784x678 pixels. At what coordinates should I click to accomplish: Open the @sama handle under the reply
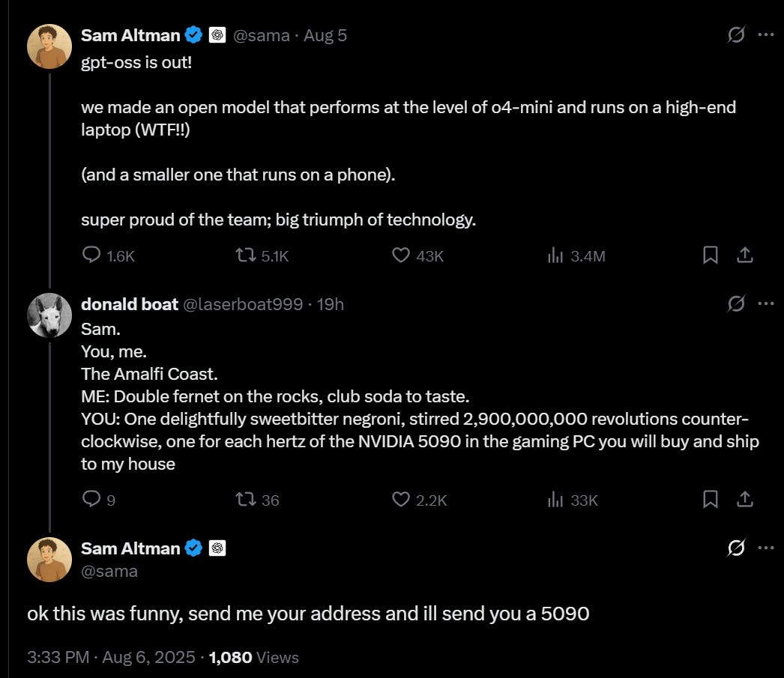click(109, 571)
